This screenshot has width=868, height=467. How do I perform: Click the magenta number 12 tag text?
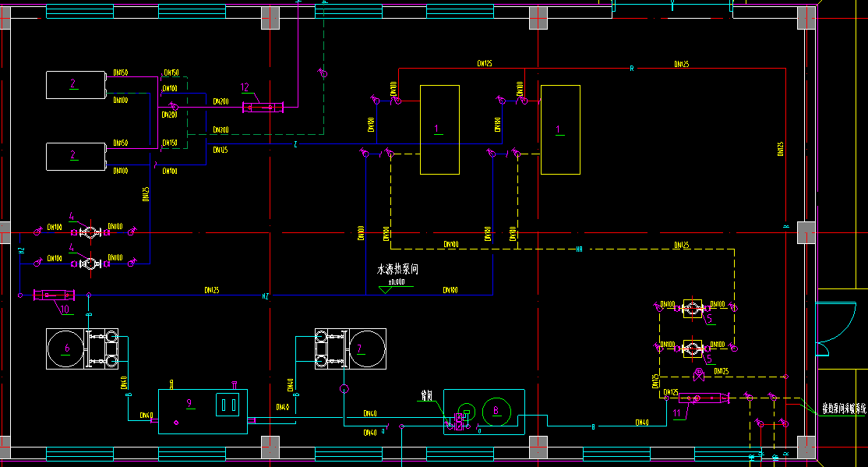click(245, 87)
